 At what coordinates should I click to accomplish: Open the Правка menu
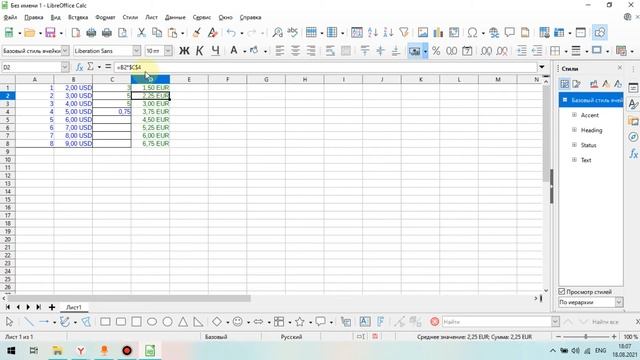click(33, 17)
